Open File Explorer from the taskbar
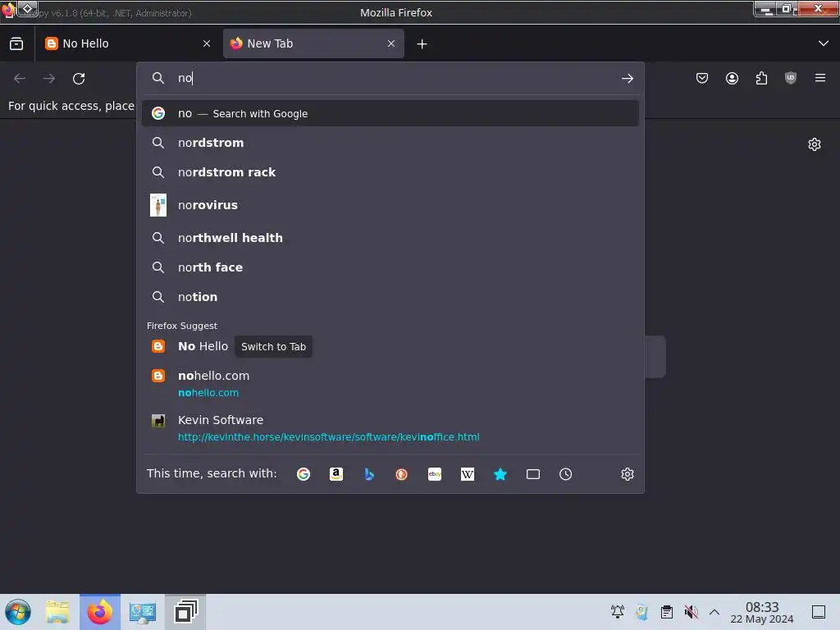Image resolution: width=840 pixels, height=630 pixels. [x=57, y=612]
